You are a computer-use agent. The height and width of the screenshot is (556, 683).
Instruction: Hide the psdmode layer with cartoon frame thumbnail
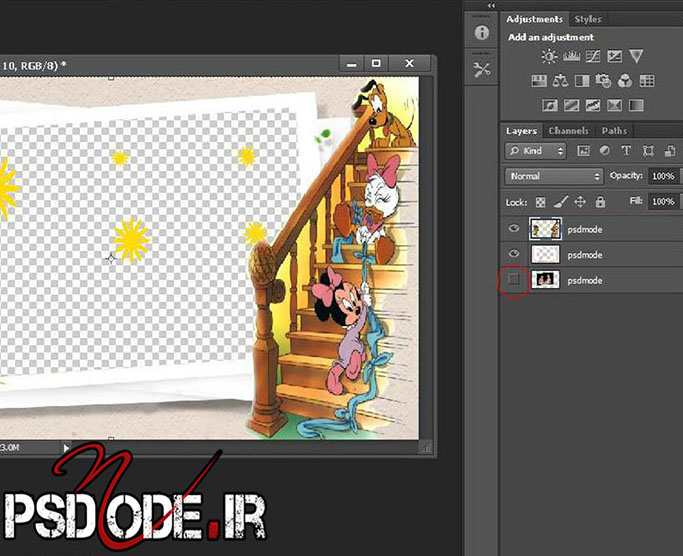pos(514,228)
